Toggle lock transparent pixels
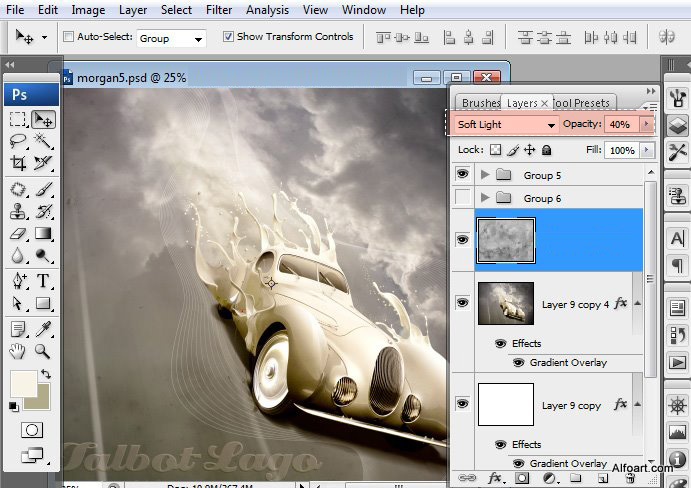The height and width of the screenshot is (488, 691). click(495, 150)
